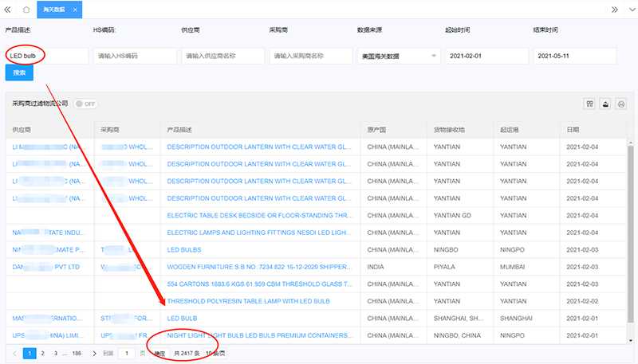The image size is (638, 364).
Task: Click the home icon tab
Action: [26, 10]
